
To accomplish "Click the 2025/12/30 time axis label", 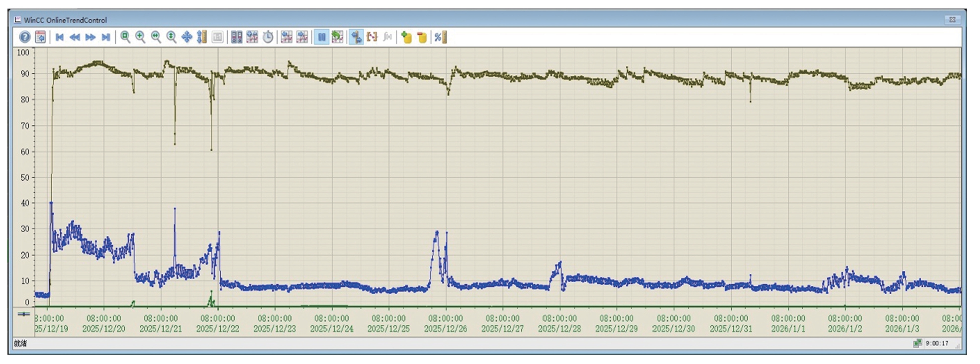I will click(x=674, y=329).
